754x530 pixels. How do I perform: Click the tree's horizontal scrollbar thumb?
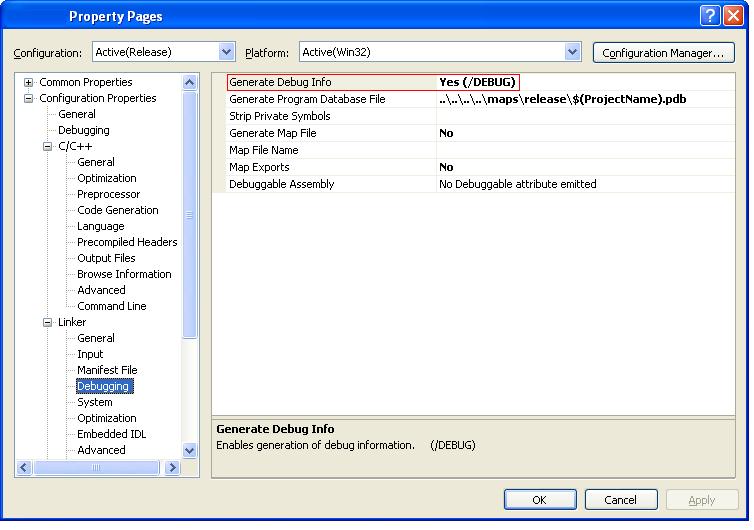(x=96, y=467)
